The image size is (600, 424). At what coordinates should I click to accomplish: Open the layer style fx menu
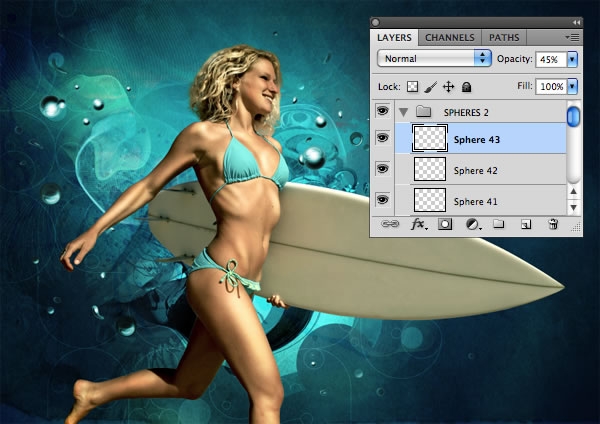[x=419, y=224]
